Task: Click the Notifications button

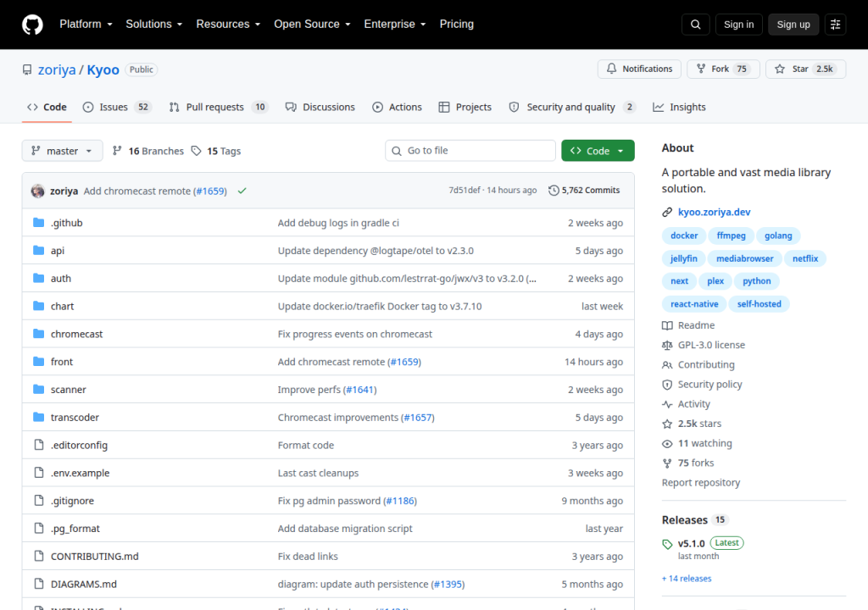Action: (639, 69)
